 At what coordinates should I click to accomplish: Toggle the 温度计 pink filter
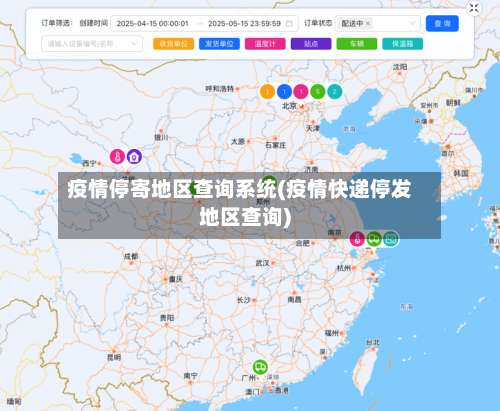[x=265, y=44]
